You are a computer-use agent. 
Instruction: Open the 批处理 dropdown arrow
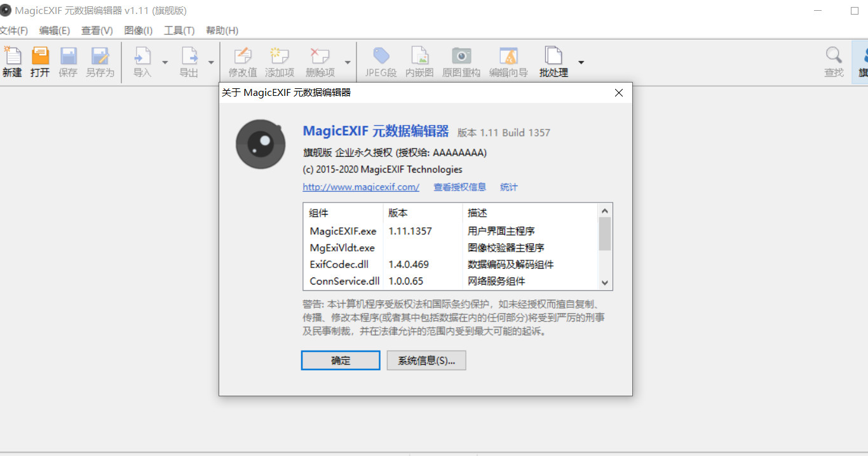[x=581, y=62]
